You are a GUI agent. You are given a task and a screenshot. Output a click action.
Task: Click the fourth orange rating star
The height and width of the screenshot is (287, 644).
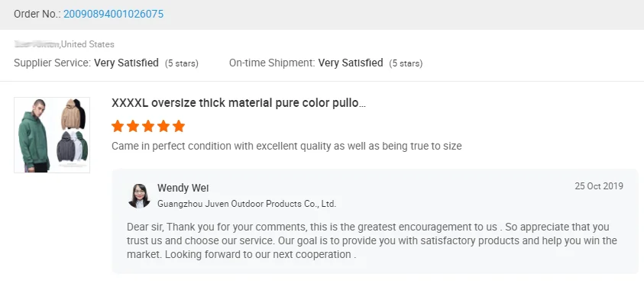(163, 126)
